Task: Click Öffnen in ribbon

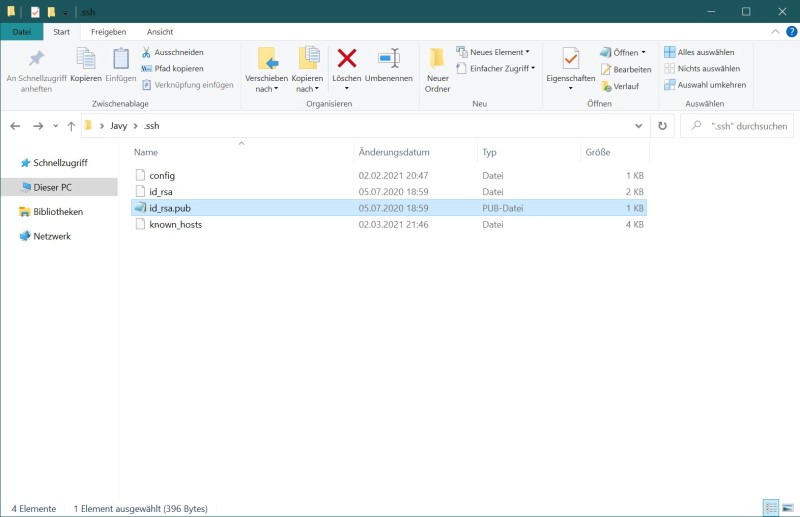Action: click(x=619, y=53)
